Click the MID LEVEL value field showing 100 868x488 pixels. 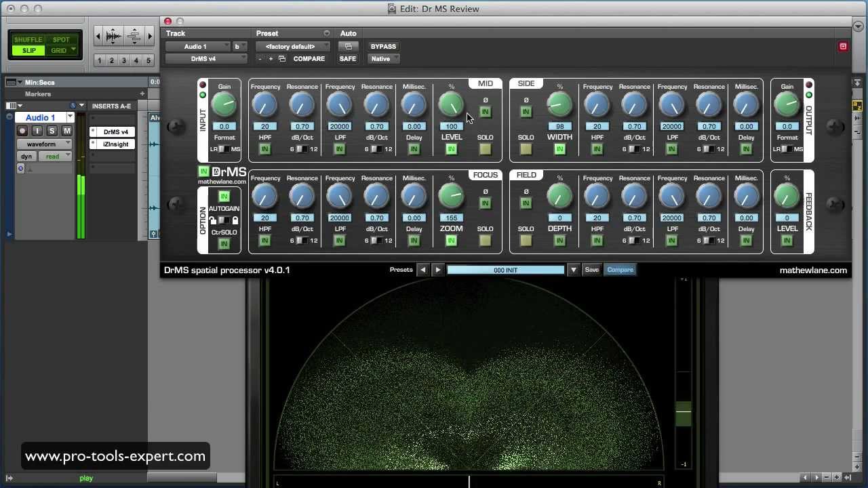point(451,126)
